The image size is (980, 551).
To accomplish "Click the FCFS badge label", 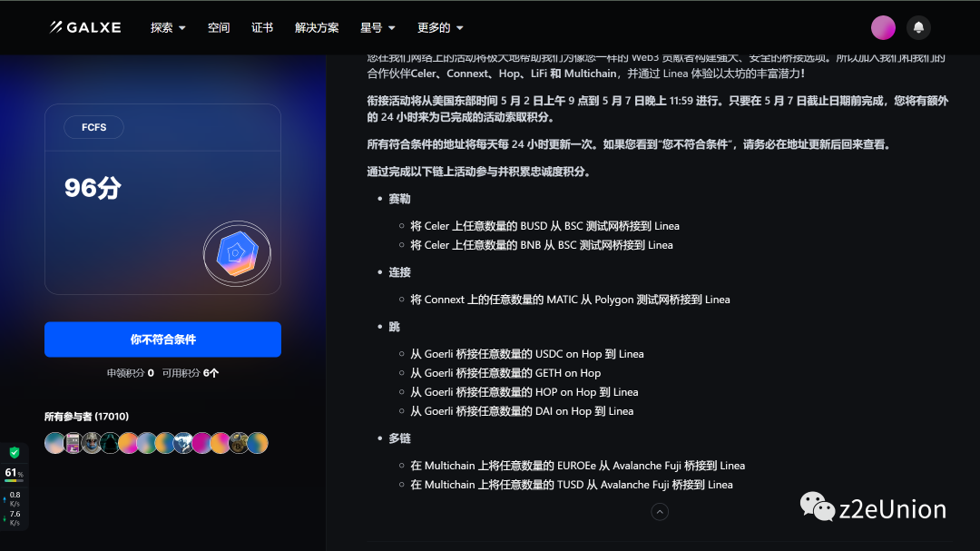I will click(x=93, y=127).
